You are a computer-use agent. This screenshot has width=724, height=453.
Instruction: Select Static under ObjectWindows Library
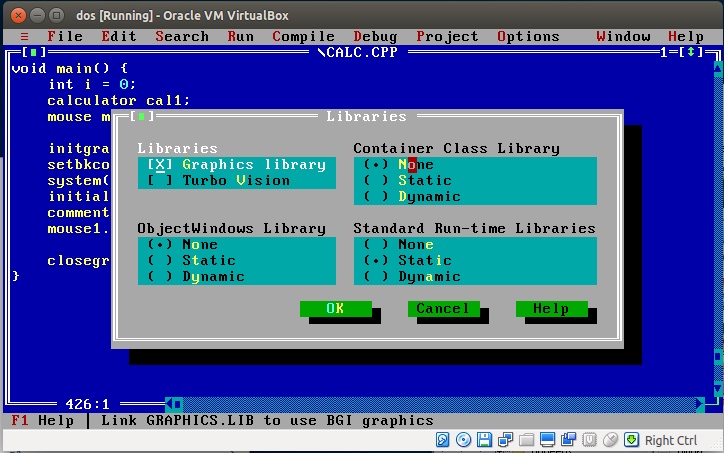(x=191, y=260)
